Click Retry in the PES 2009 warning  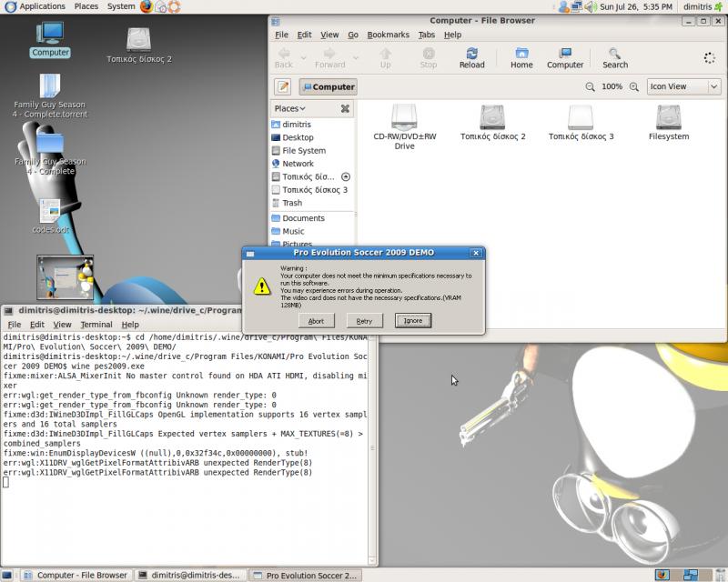365,321
